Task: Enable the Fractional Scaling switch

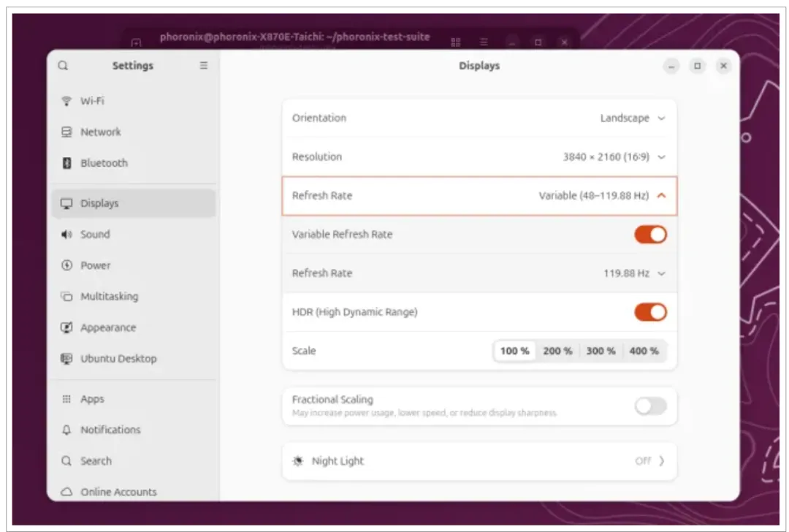Action: pyautogui.click(x=651, y=406)
